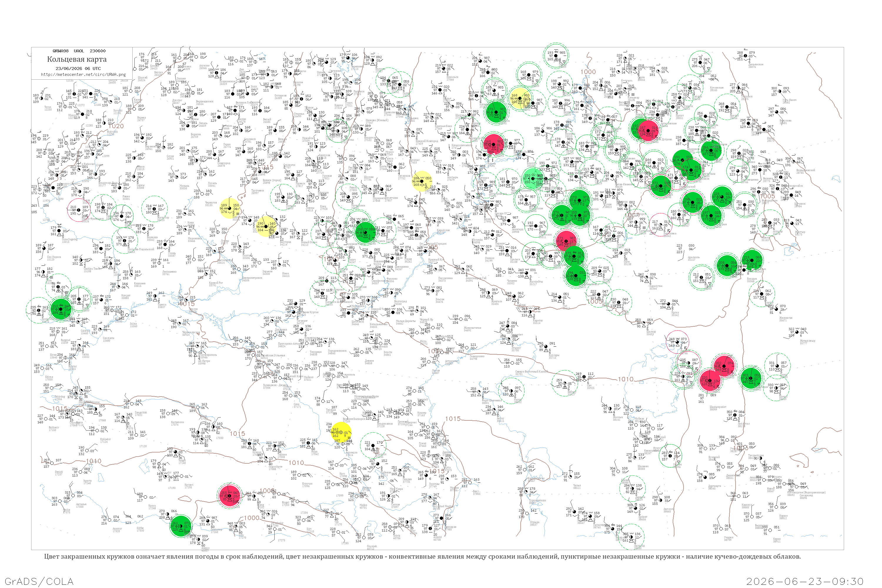
Task: Click the 'Лепель' station name
Action: coord(203,123)
